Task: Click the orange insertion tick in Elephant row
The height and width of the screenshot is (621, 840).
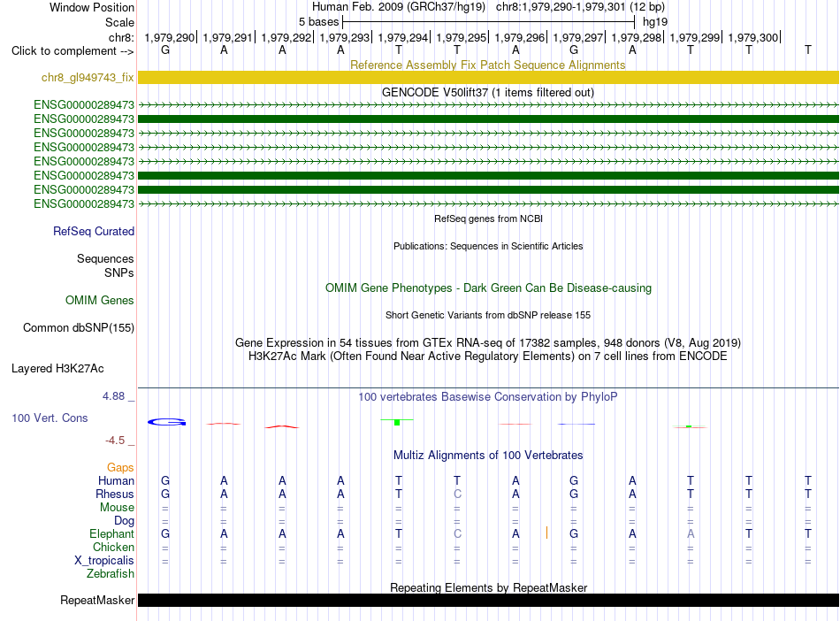Action: (546, 533)
